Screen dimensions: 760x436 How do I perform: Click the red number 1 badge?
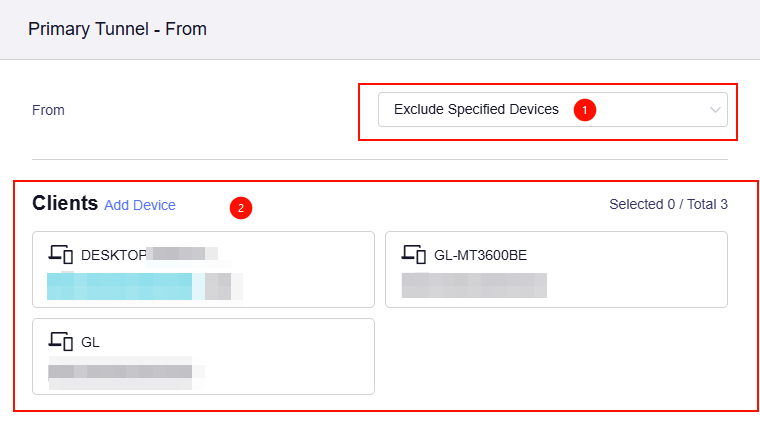click(x=585, y=109)
